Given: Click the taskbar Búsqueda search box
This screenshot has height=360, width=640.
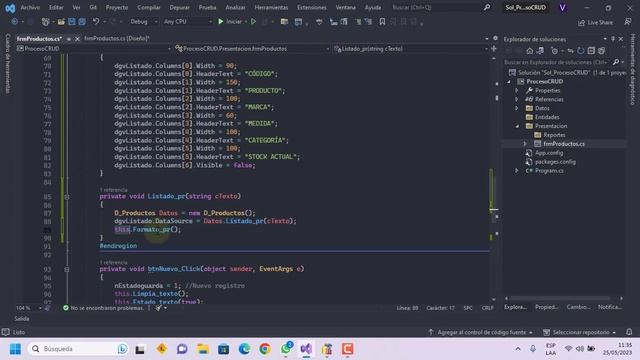Looking at the screenshot, I should point(78,349).
